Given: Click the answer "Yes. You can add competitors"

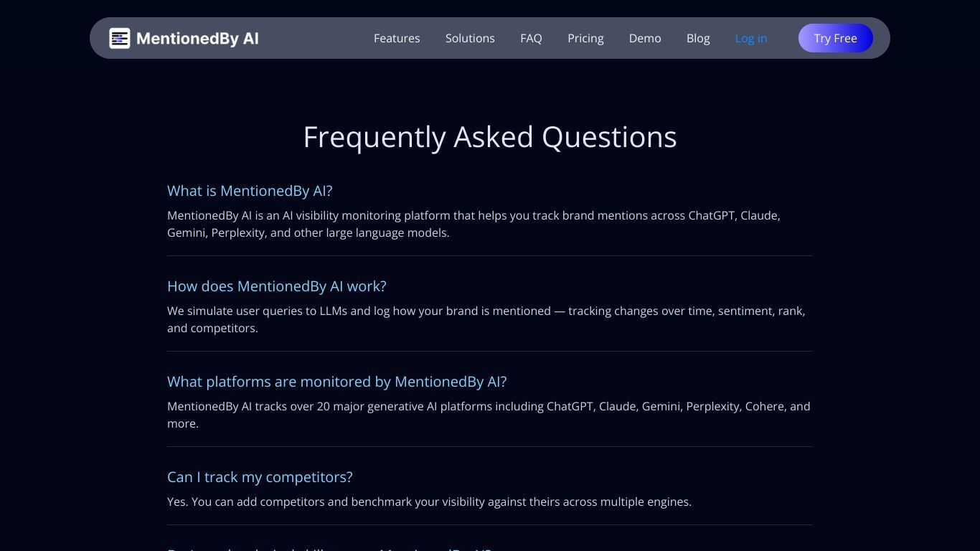Looking at the screenshot, I should coord(429,501).
